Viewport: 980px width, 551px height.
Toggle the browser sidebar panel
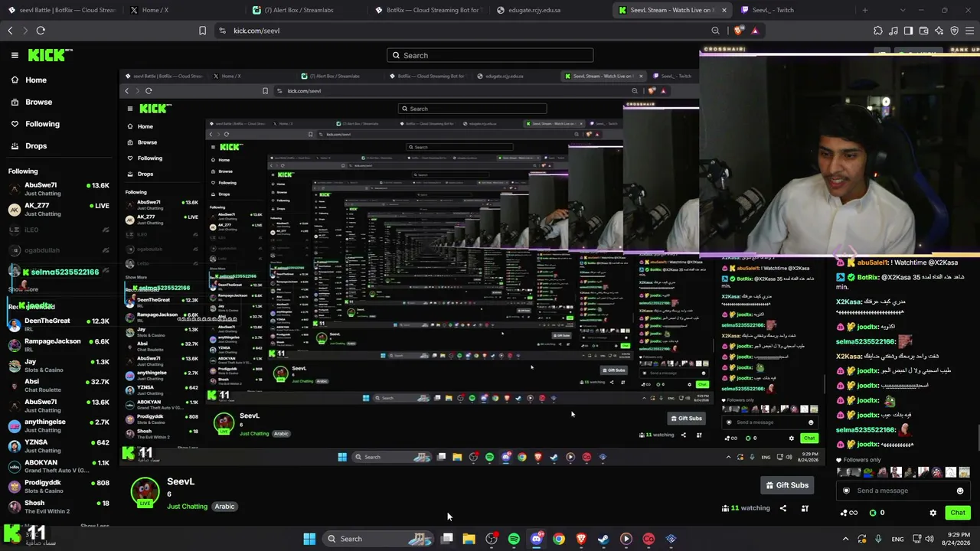908,31
